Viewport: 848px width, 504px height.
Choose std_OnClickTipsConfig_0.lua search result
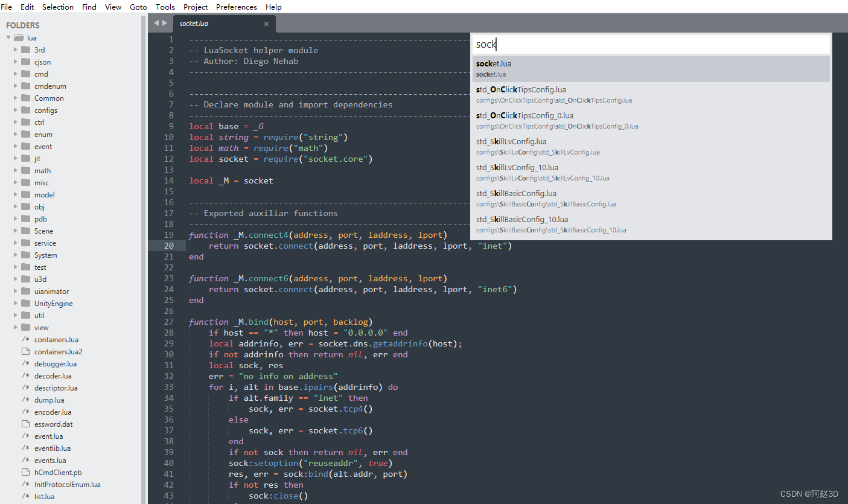pyautogui.click(x=651, y=121)
